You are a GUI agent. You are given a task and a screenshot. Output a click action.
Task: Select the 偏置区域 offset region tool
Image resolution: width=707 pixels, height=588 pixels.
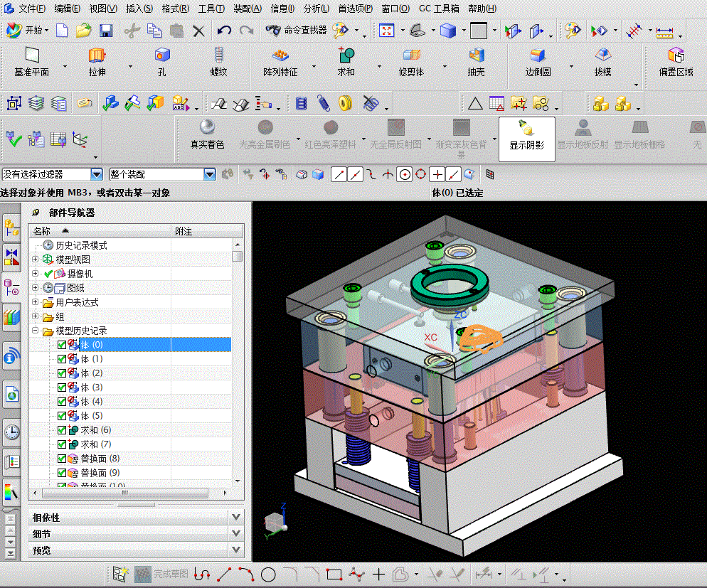[x=676, y=62]
